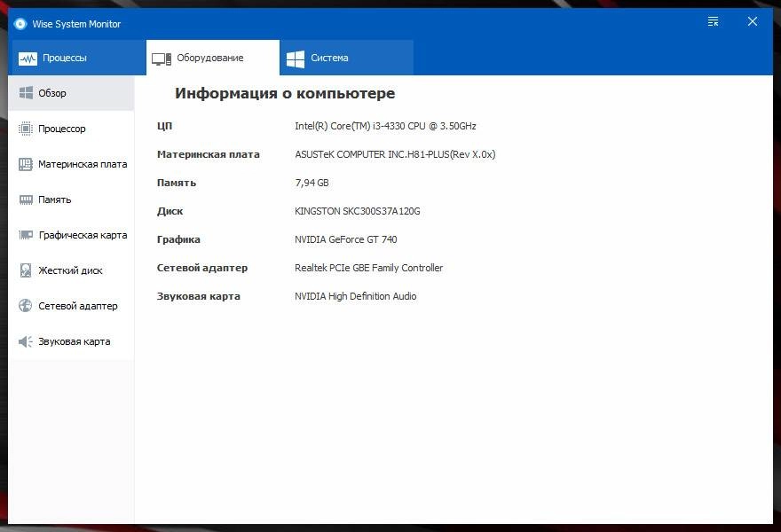
Task: Click the Windows logo on Система tab
Action: (296, 59)
